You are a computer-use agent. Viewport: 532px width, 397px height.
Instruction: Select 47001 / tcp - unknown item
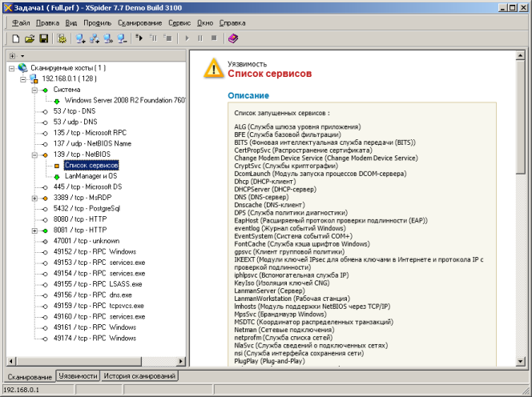pyautogui.click(x=87, y=241)
